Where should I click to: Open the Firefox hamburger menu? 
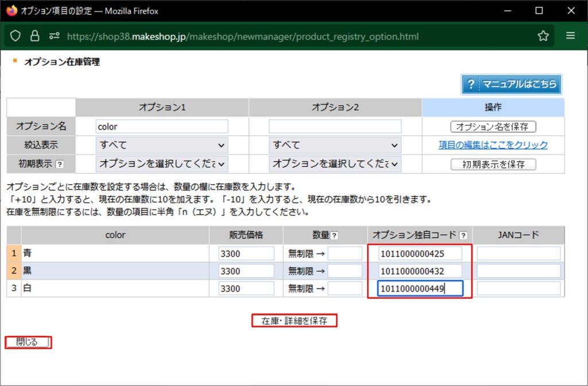point(570,36)
